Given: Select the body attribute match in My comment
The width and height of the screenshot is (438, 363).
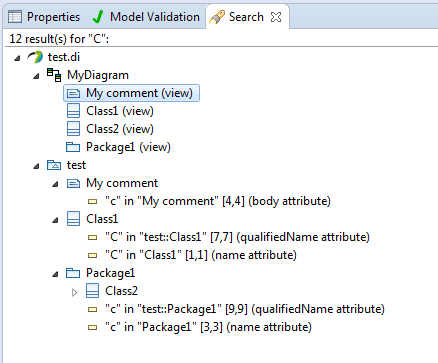Looking at the screenshot, I should click(209, 201).
